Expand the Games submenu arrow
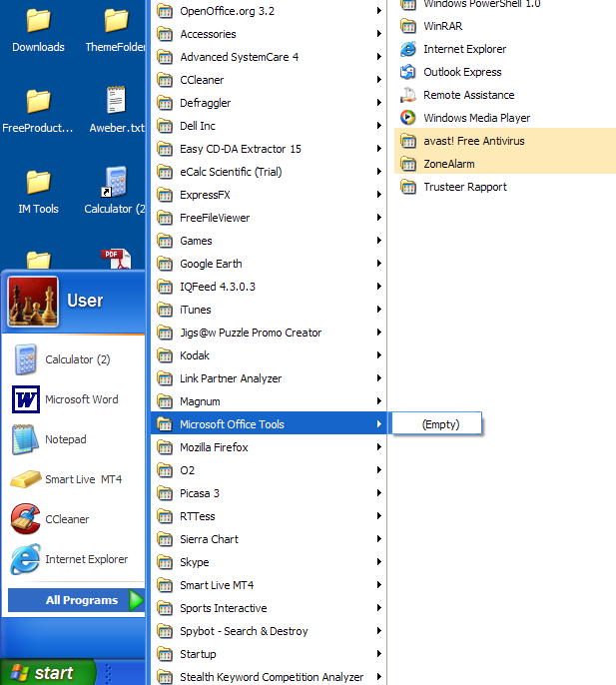616x685 pixels. tap(379, 241)
